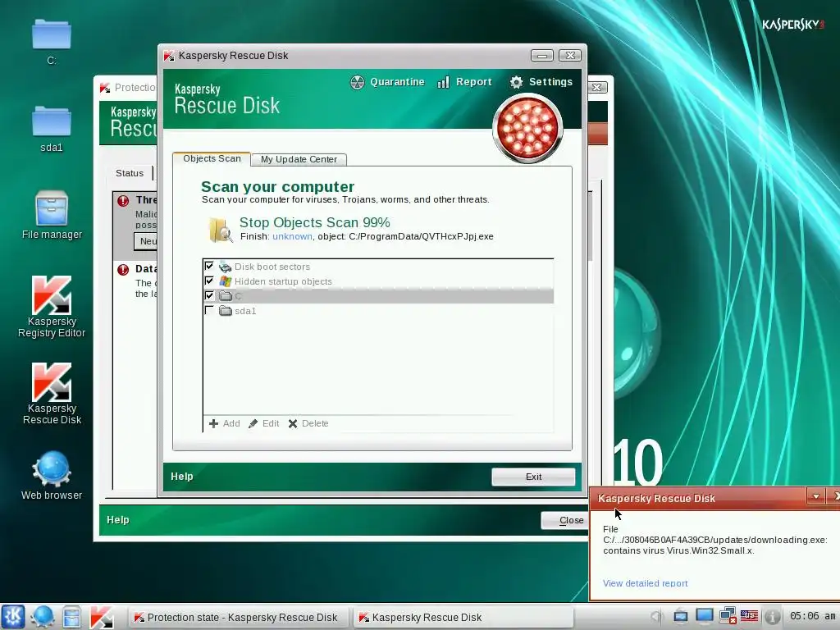Click Help in Kaspersky Rescue Disk window
Image resolution: width=840 pixels, height=630 pixels.
point(181,477)
